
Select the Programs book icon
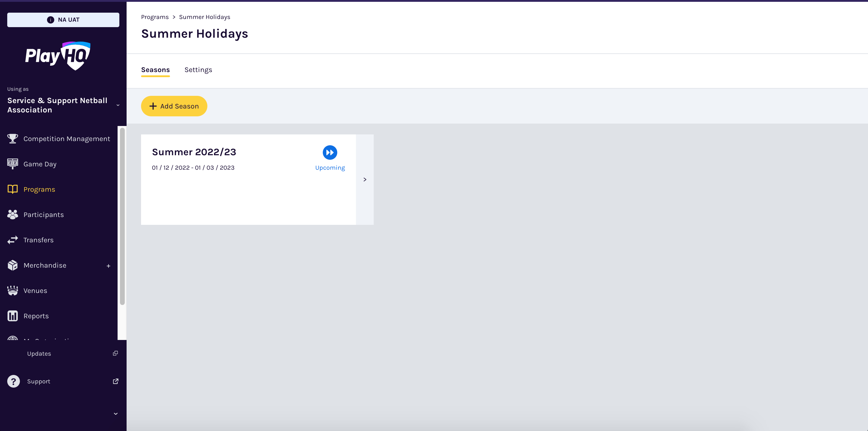[x=12, y=189]
